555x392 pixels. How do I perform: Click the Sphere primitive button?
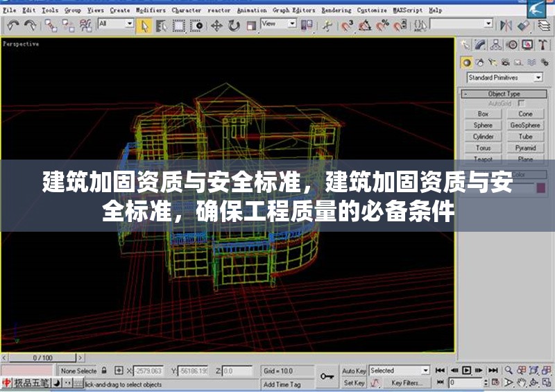tap(483, 126)
